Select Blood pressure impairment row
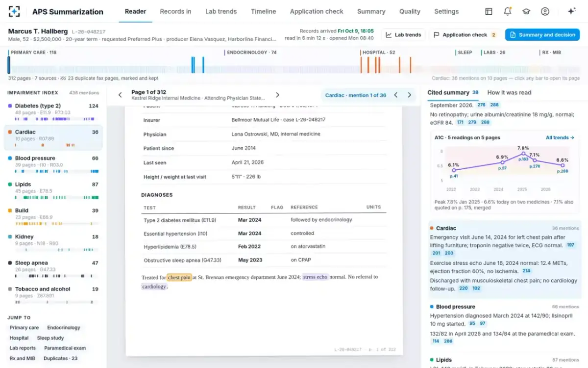 point(53,164)
